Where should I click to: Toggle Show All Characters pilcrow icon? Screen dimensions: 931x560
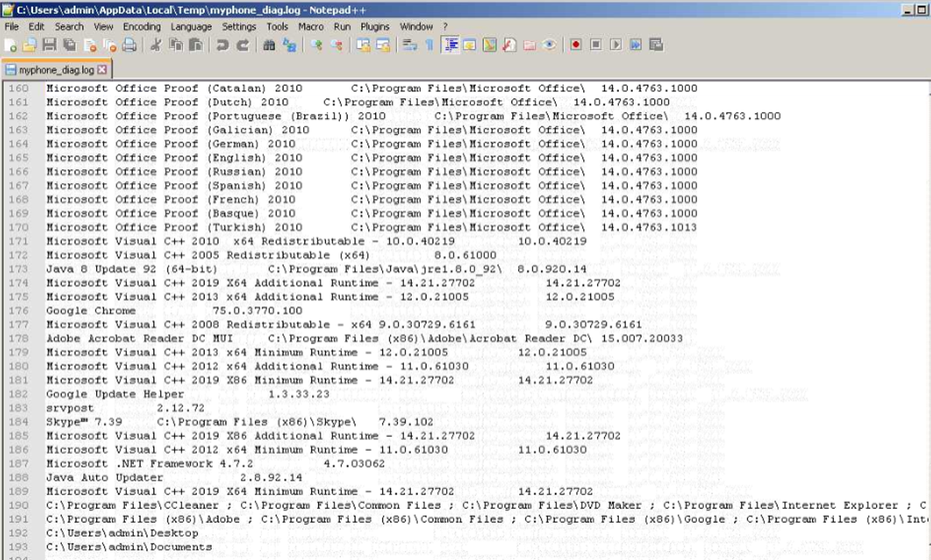[x=429, y=45]
